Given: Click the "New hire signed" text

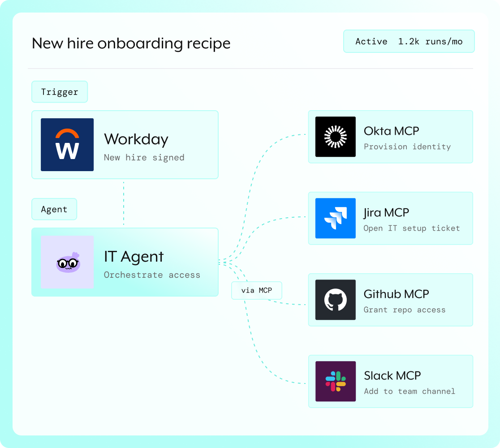Looking at the screenshot, I should point(144,158).
